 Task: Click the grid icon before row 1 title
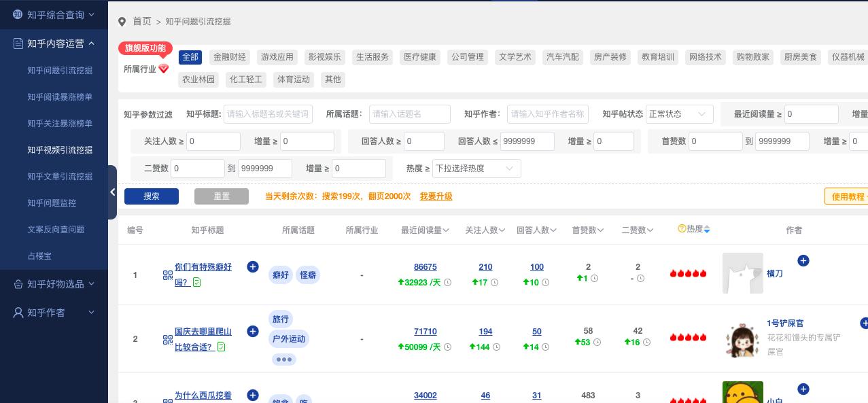click(168, 275)
